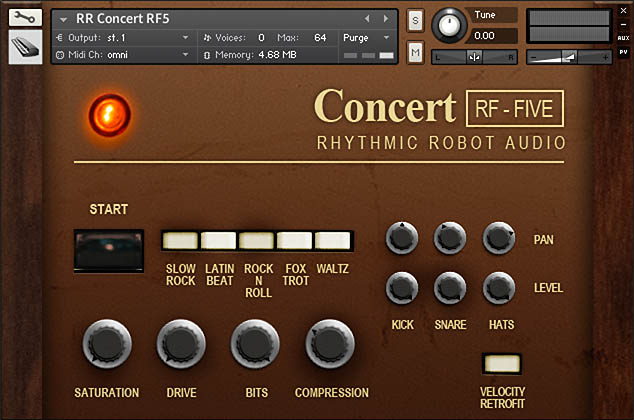Open the Midi Ch omni dropdown
The height and width of the screenshot is (420, 634).
tap(123, 55)
